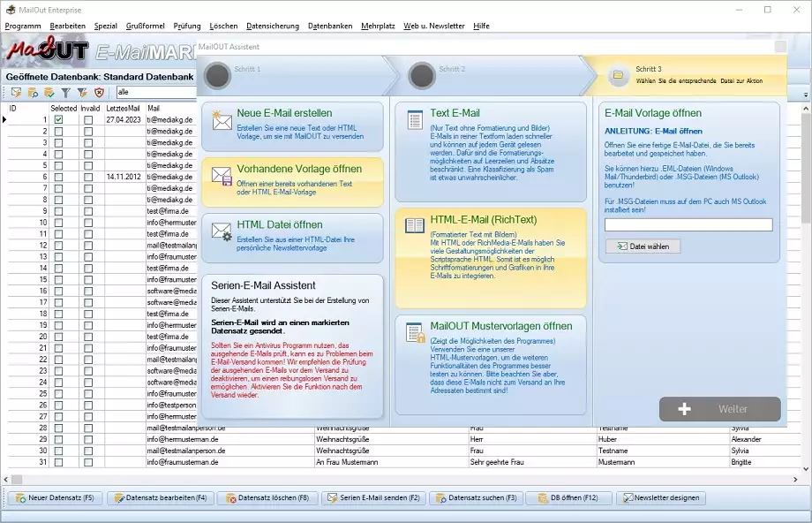Click the Mail column header

(154, 109)
